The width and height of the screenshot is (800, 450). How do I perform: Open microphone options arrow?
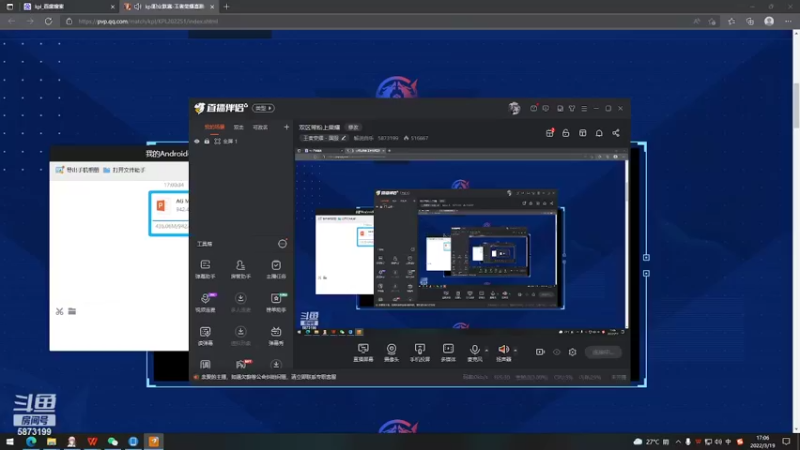pyautogui.click(x=486, y=350)
